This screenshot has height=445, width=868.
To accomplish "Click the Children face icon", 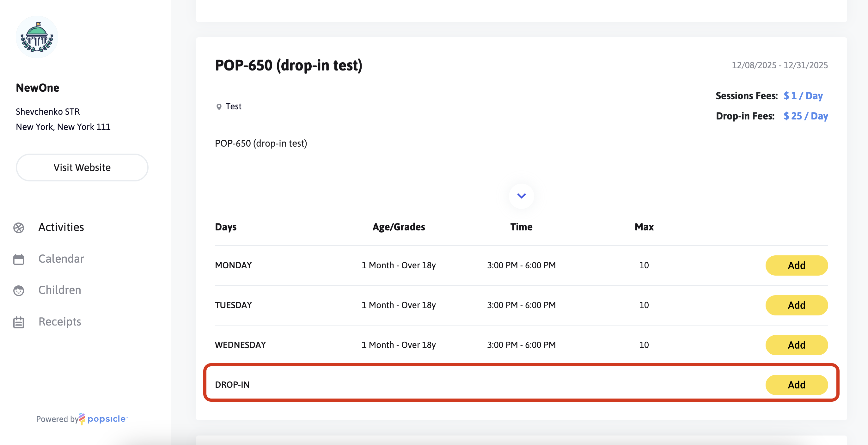I will tap(19, 290).
